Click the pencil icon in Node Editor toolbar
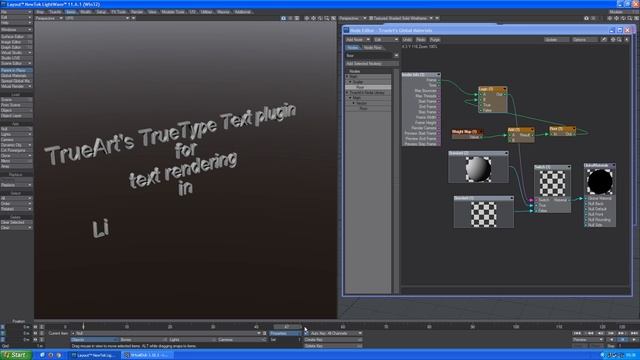Image resolution: width=640 pixels, height=360 pixels. tap(604, 40)
